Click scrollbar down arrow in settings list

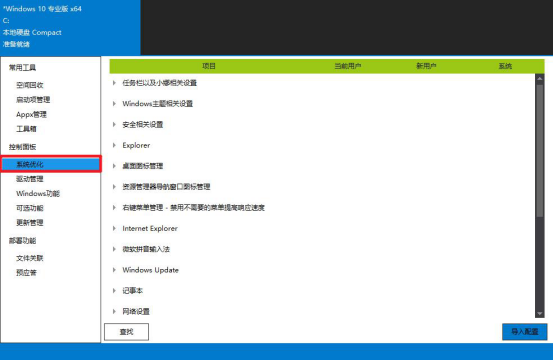point(540,313)
